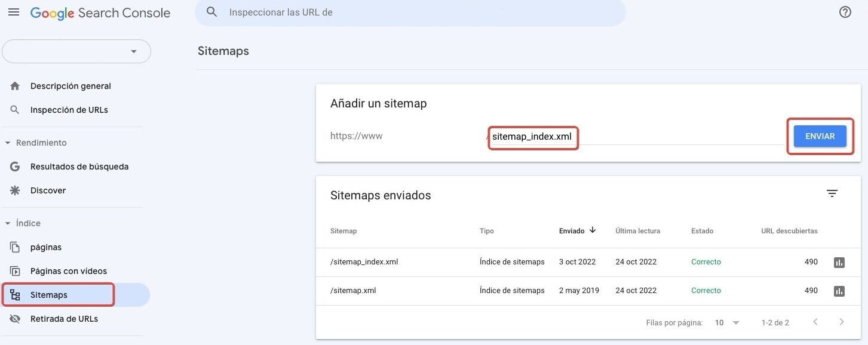This screenshot has height=345, width=868.
Task: Open Páginas con vídeos report
Action: [69, 271]
